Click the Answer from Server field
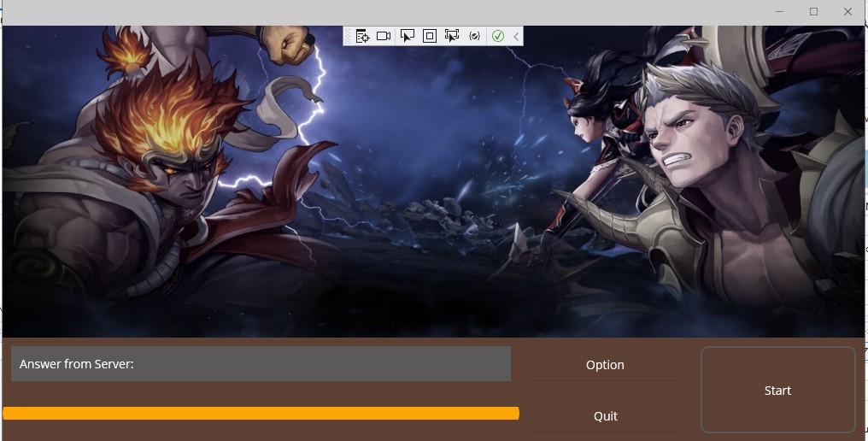The image size is (868, 441). [261, 364]
